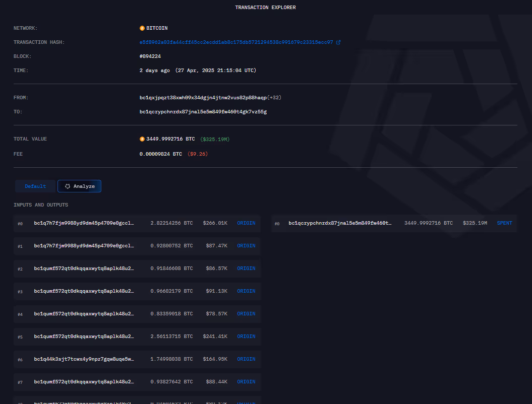Toggle the Default view mode

coord(35,186)
